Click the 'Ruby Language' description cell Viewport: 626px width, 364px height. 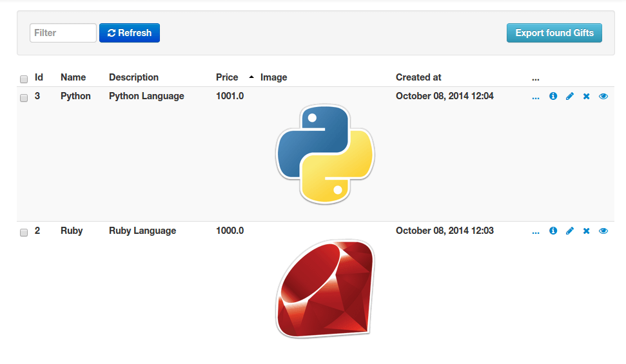point(142,231)
